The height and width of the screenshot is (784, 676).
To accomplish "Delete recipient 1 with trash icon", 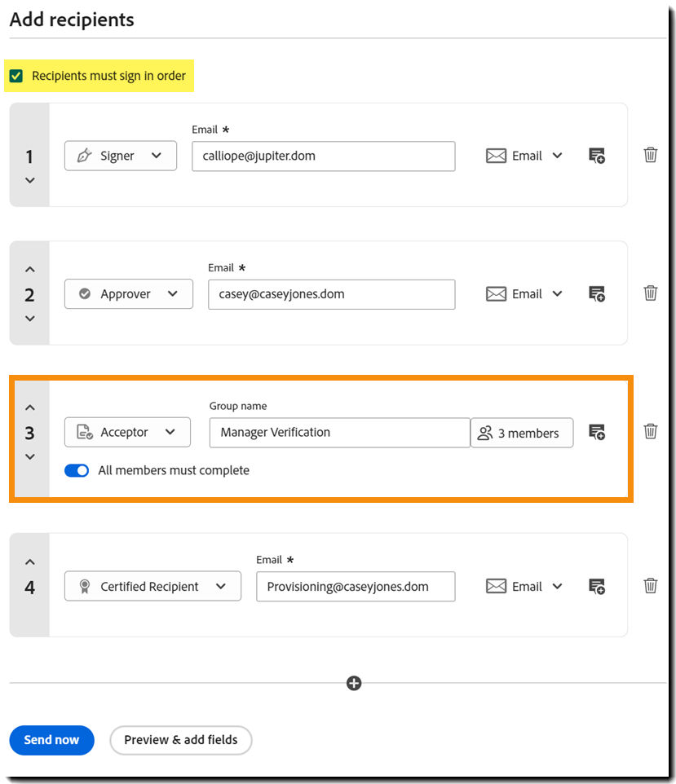I will coord(650,155).
